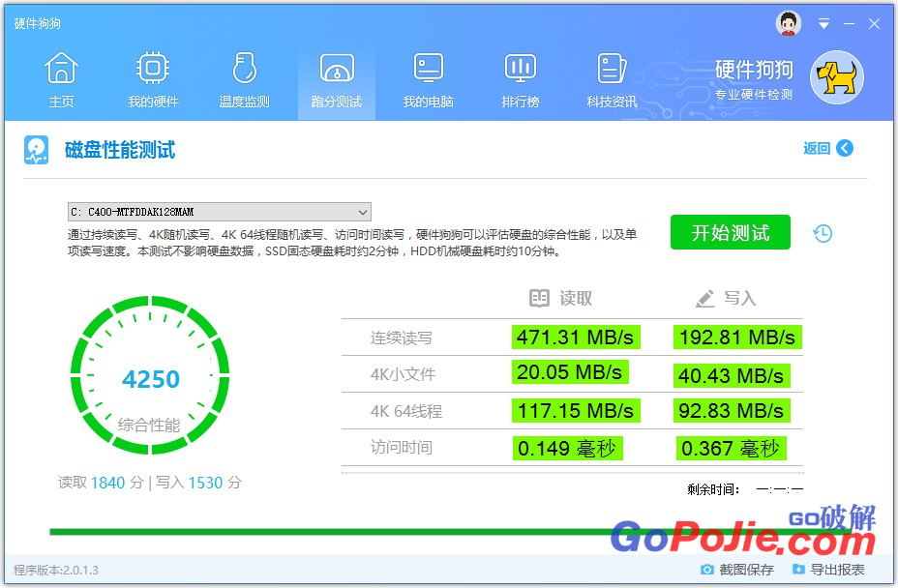The width and height of the screenshot is (898, 588).
Task: Click the 4K小文件 row label
Action: click(403, 374)
